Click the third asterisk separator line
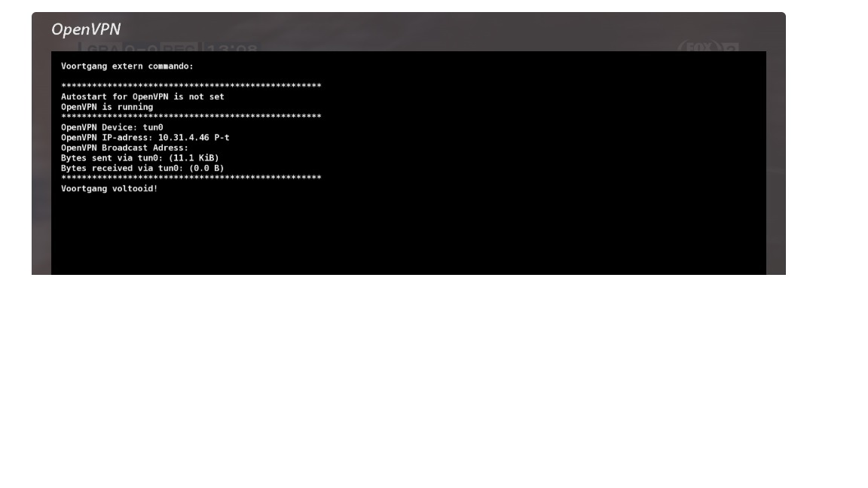The image size is (868, 488). (191, 178)
